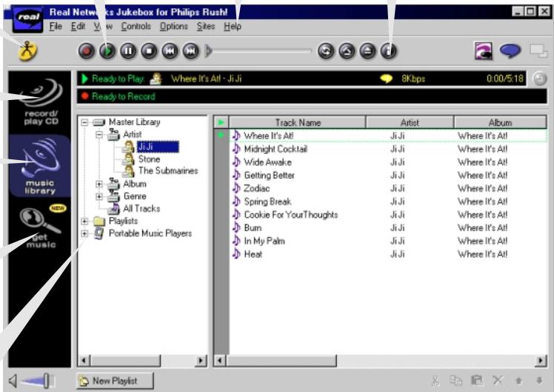Click the track list right scroll arrow

click(541, 361)
